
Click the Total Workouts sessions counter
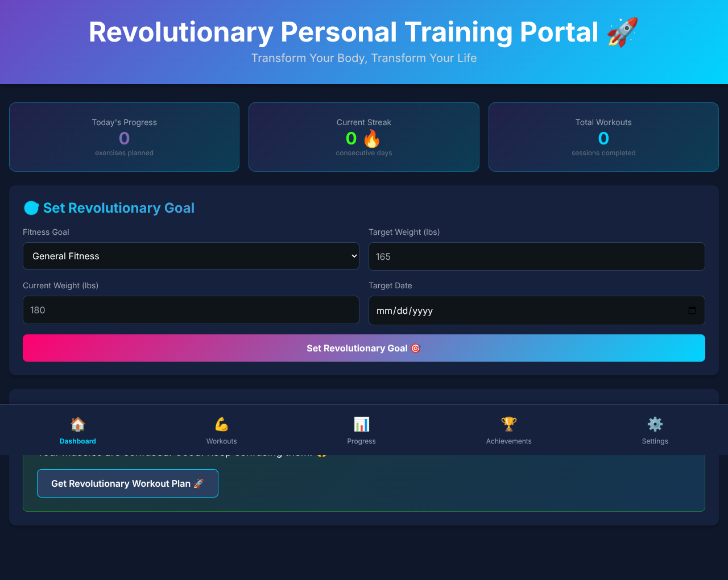pyautogui.click(x=603, y=138)
